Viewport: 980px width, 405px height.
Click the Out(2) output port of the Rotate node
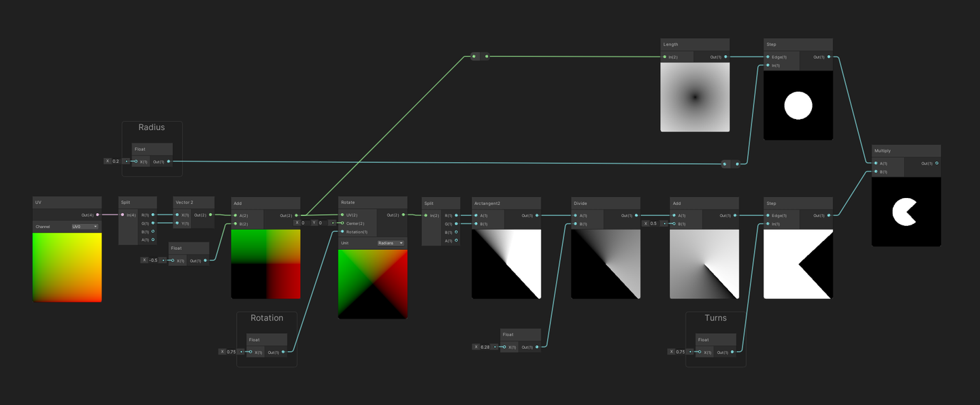pyautogui.click(x=404, y=215)
